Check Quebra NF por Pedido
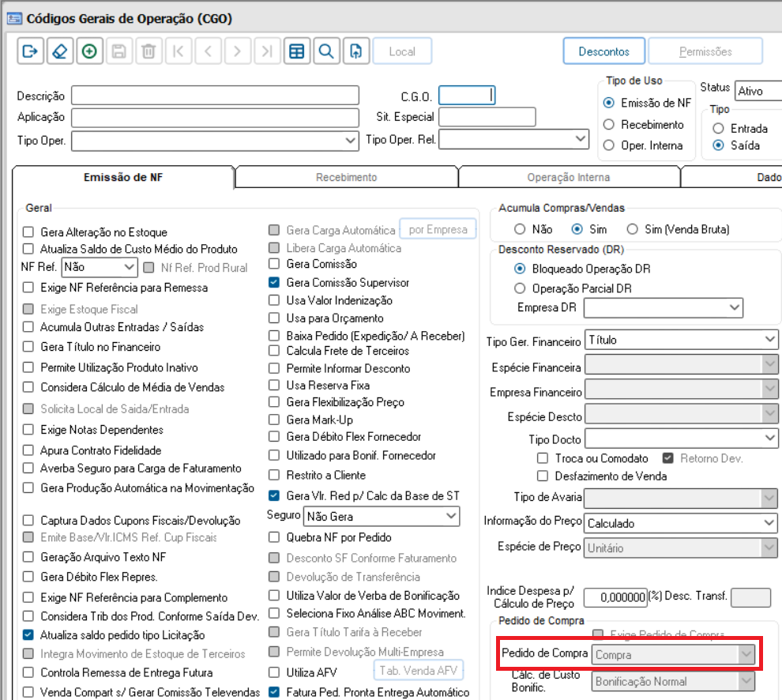Viewport: 782px width, 700px height. [274, 536]
